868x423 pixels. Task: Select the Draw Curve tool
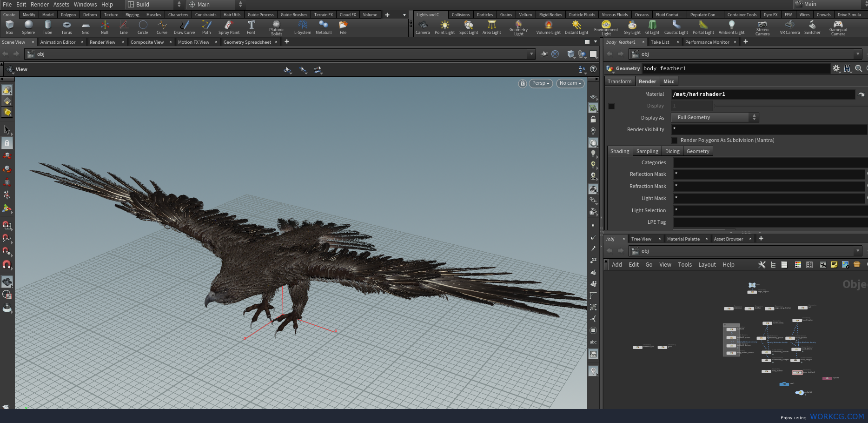tap(184, 27)
